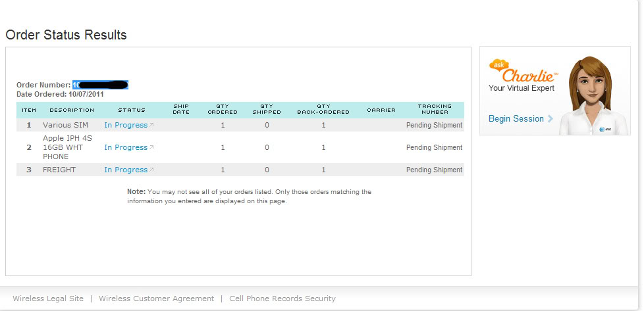
Task: Open In Progress status for Various SIM
Action: click(126, 125)
